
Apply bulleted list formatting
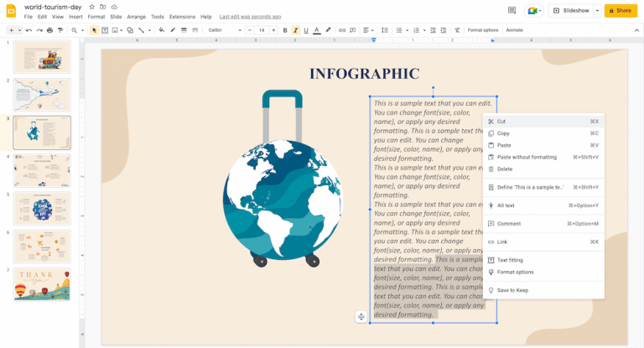point(399,30)
